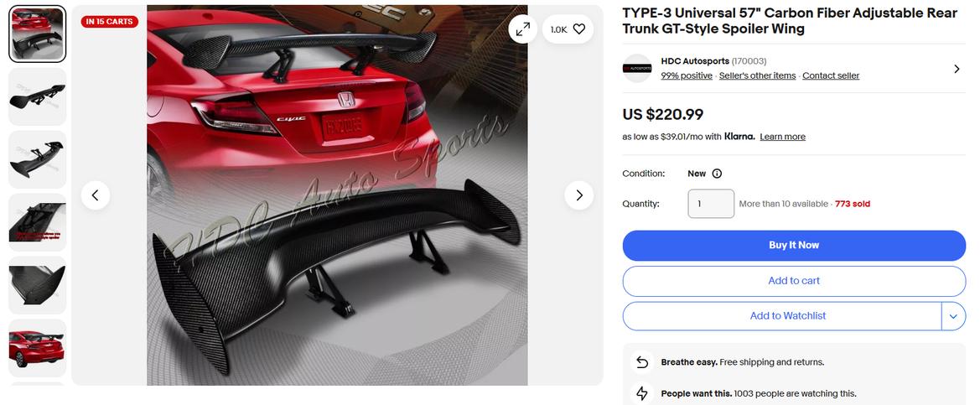Click the Buy It Now button
This screenshot has width=980, height=405.
coord(794,246)
